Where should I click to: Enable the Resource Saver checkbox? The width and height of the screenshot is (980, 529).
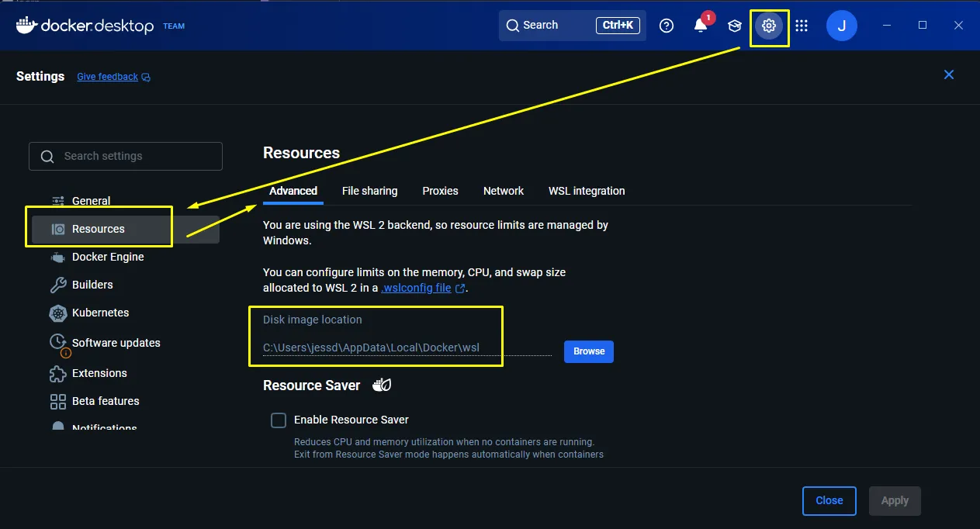279,420
